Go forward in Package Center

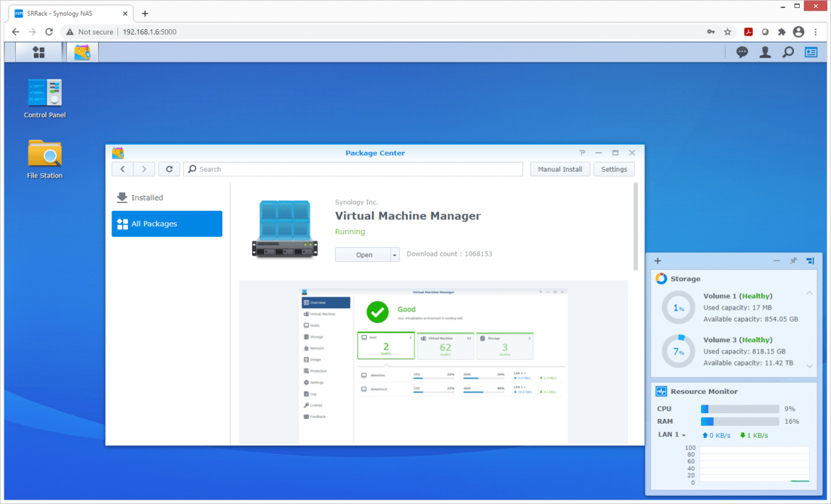pos(143,169)
